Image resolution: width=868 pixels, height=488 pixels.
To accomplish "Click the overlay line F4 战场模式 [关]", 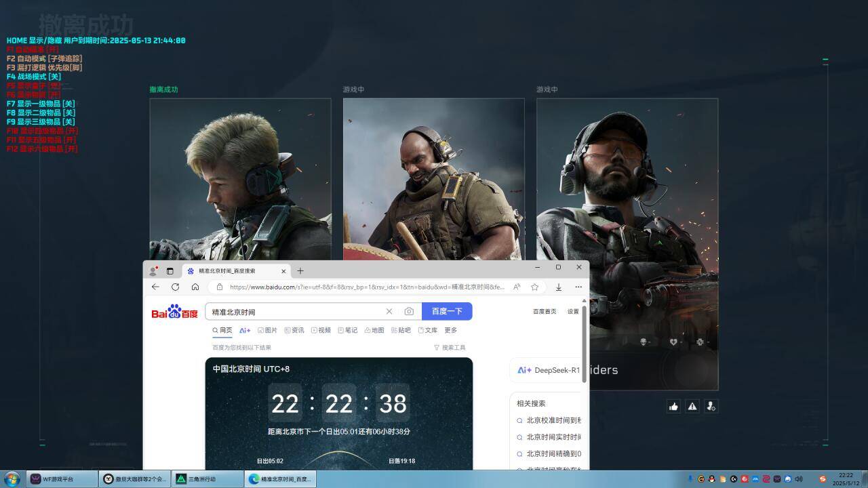I will click(34, 77).
